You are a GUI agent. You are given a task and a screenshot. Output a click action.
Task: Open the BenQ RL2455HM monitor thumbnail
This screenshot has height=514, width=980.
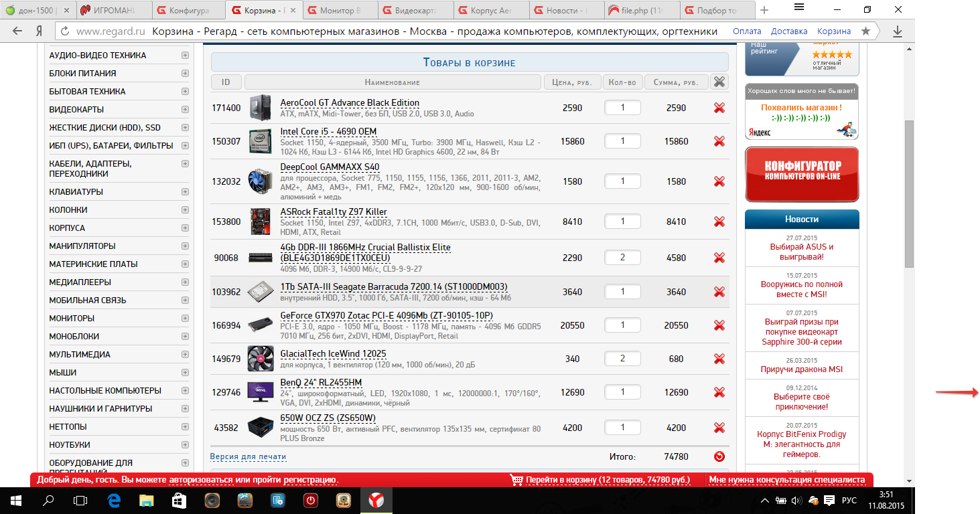tap(261, 392)
